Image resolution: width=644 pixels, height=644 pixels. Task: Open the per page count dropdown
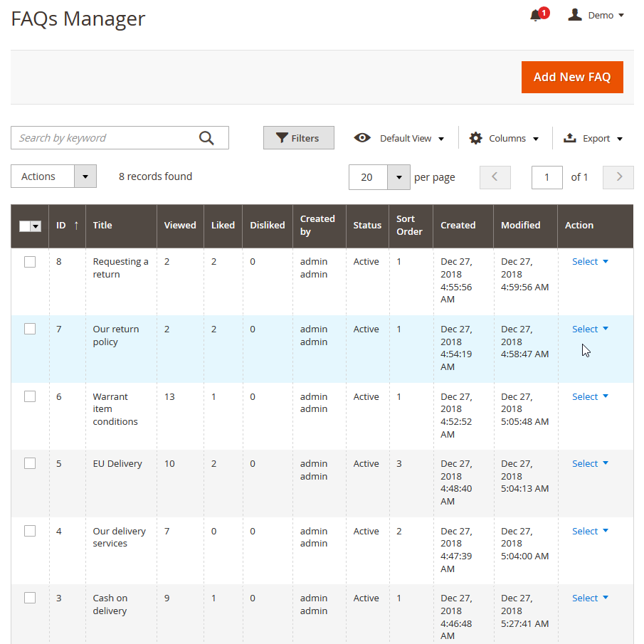coord(398,177)
